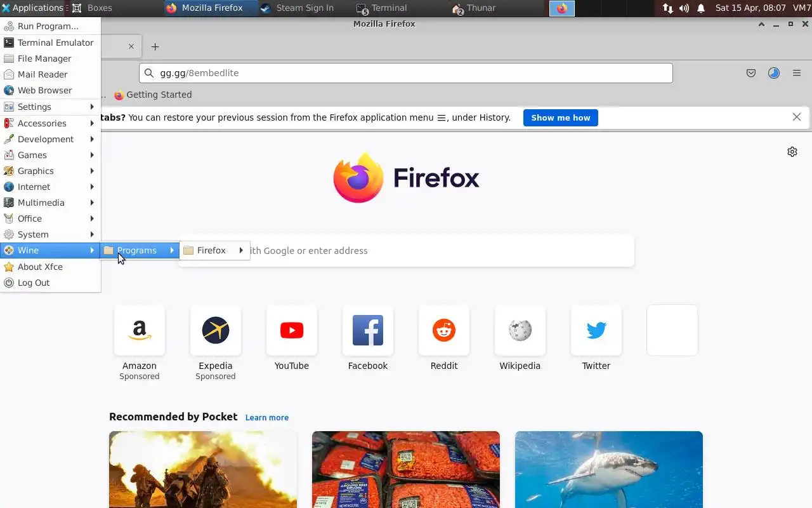The image size is (812, 508).
Task: Click the address bar with gg.gg URL
Action: (x=406, y=73)
